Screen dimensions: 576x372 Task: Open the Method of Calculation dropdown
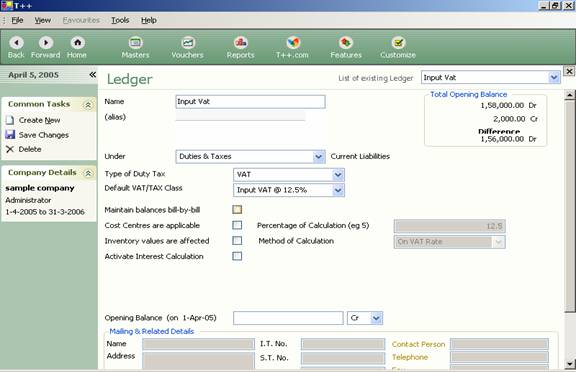[x=498, y=242]
